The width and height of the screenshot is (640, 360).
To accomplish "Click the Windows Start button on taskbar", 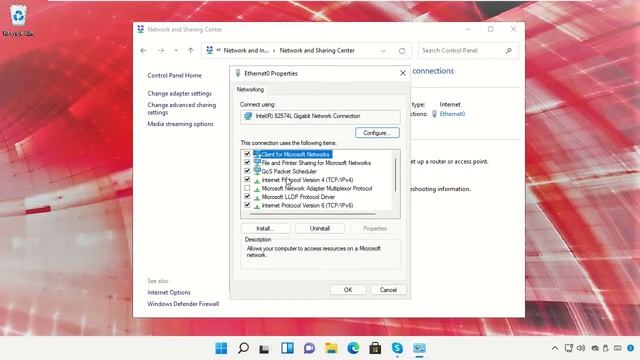I will (221, 348).
